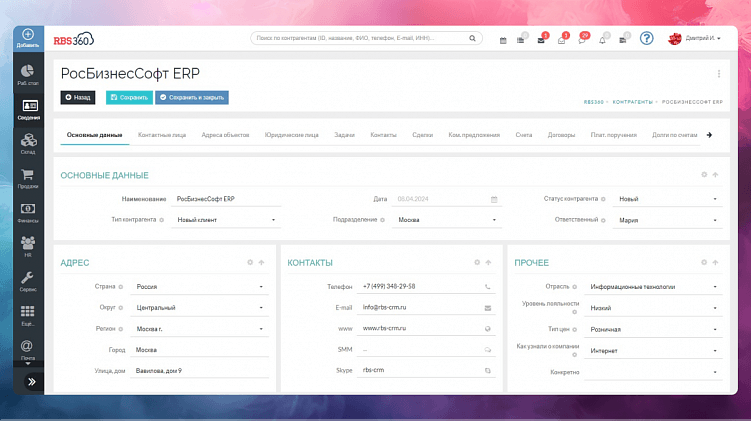
Task: Click the Наименование input field
Action: tap(226, 199)
